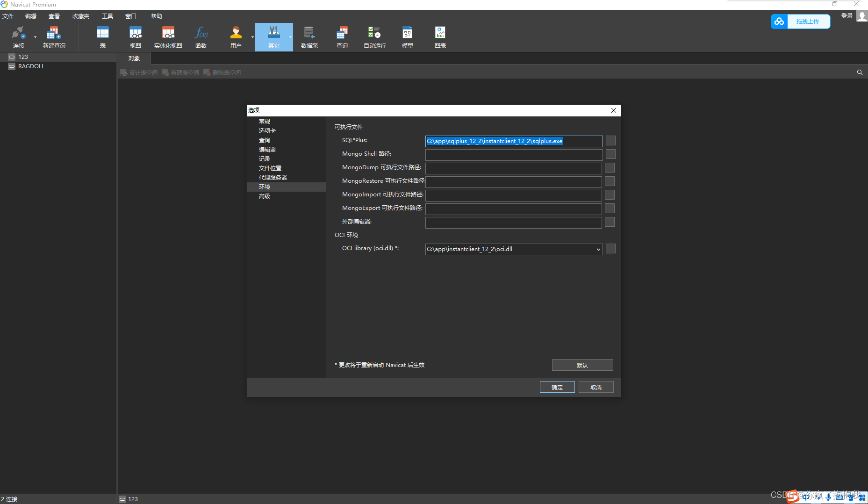The height and width of the screenshot is (504, 868).
Task: Browse for the MongoDump executable path
Action: [610, 168]
